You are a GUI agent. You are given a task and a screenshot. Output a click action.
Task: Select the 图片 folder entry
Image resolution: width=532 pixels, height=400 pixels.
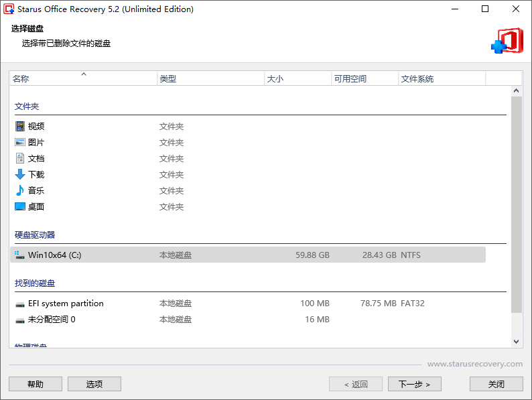click(248, 142)
